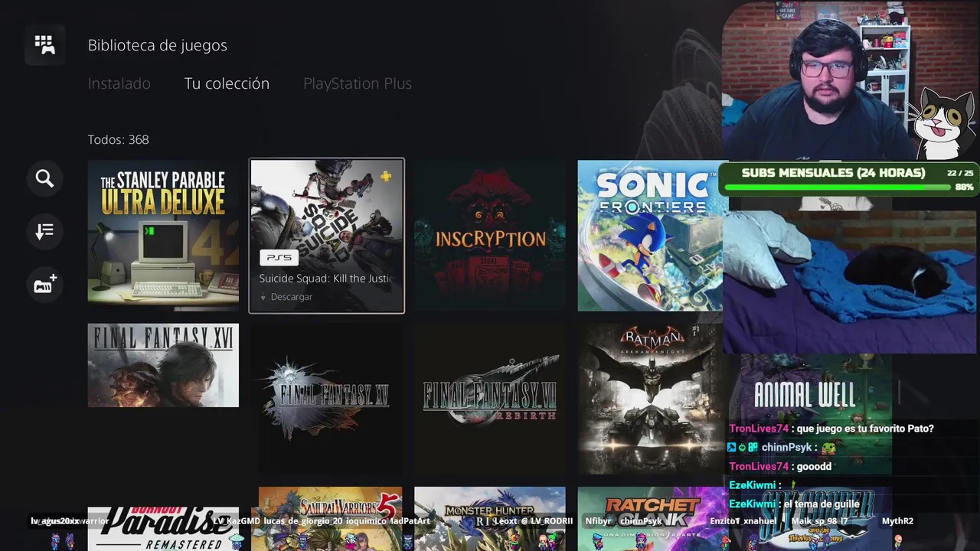This screenshot has height=551, width=980.
Task: Click the chinnPsyk username in chat
Action: 786,447
